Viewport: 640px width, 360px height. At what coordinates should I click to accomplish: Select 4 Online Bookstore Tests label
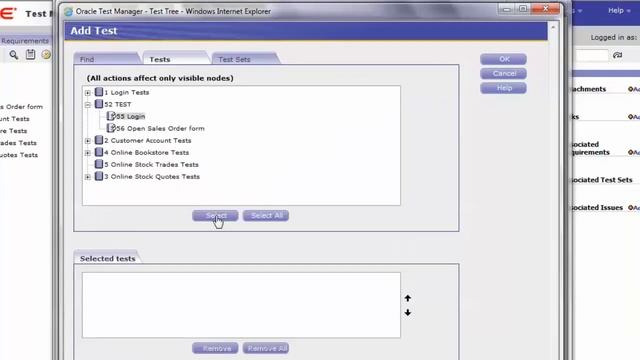tap(147, 152)
